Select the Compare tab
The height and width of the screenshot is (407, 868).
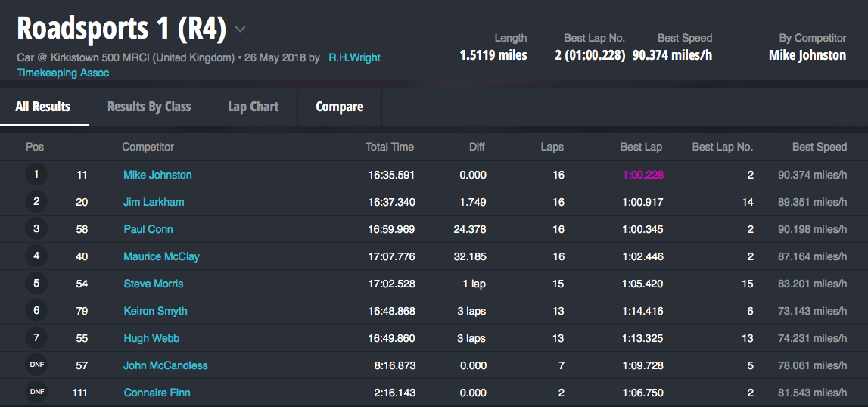[339, 107]
